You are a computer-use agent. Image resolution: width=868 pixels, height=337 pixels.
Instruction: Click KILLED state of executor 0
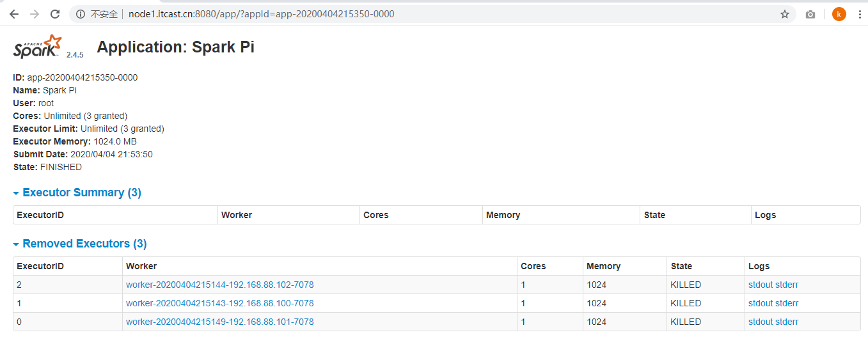[686, 322]
